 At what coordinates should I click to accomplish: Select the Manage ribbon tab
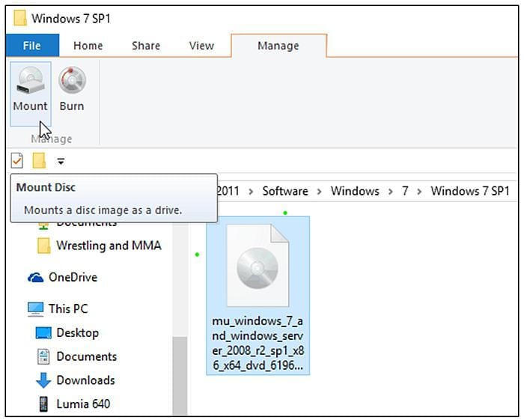[x=278, y=46]
